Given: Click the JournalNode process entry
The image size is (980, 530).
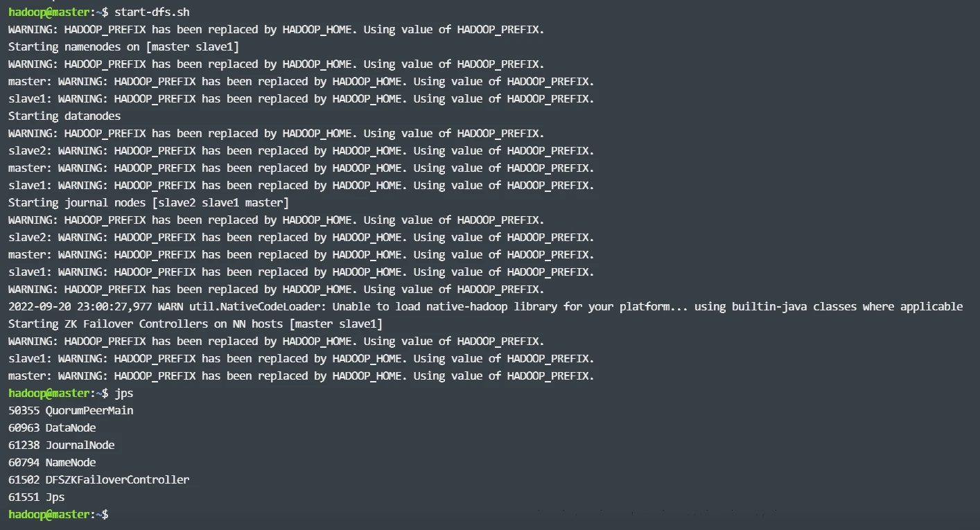Looking at the screenshot, I should 80,445.
